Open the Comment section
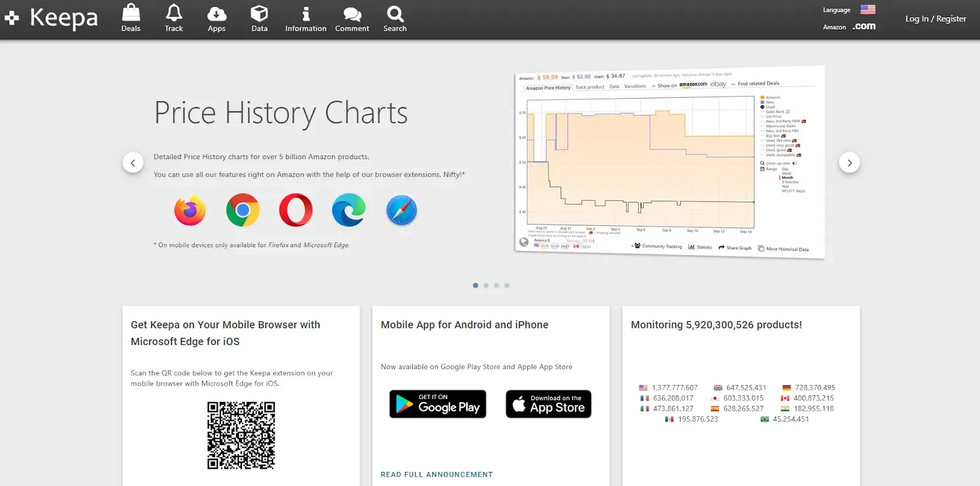This screenshot has width=980, height=486. point(352,18)
